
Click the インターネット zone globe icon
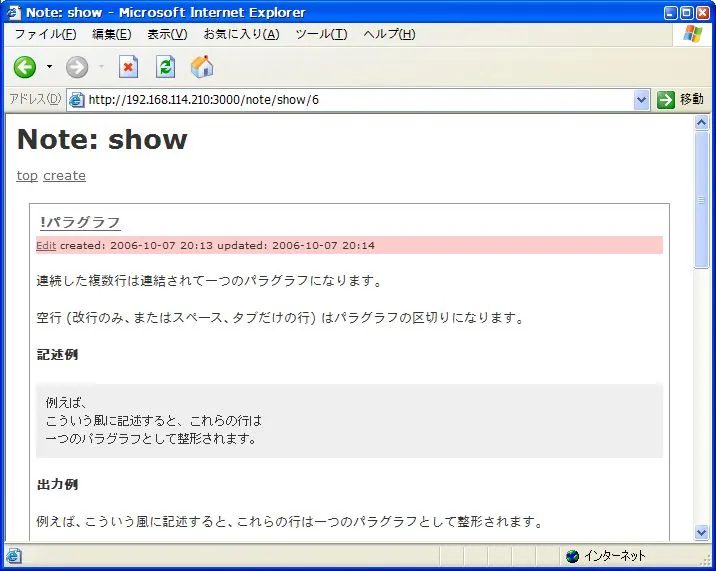[572, 556]
